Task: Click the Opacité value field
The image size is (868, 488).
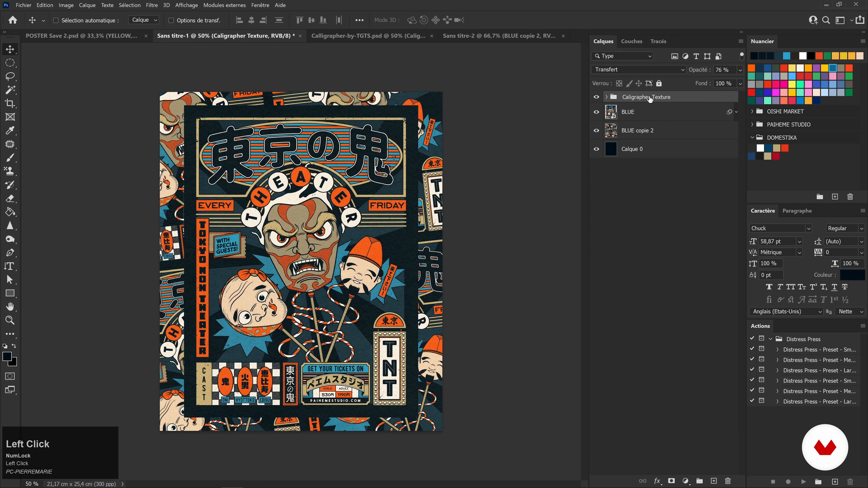Action: (x=725, y=70)
